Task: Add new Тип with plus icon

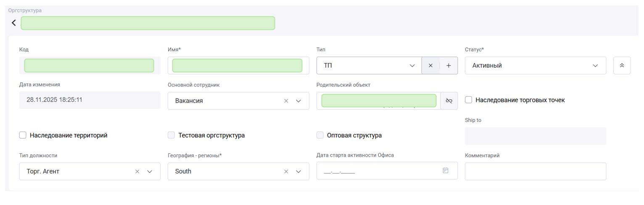Action: click(449, 66)
